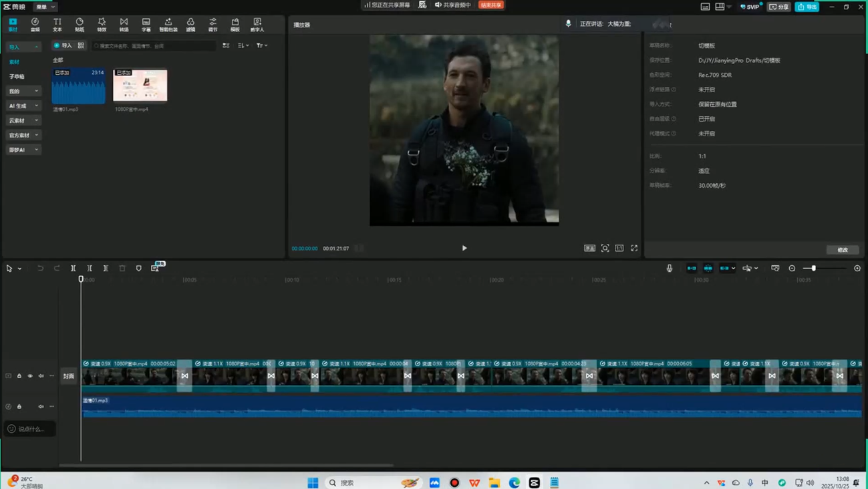Click the microphone record voiceover icon
Viewport: 868px width, 489px height.
pyautogui.click(x=670, y=269)
